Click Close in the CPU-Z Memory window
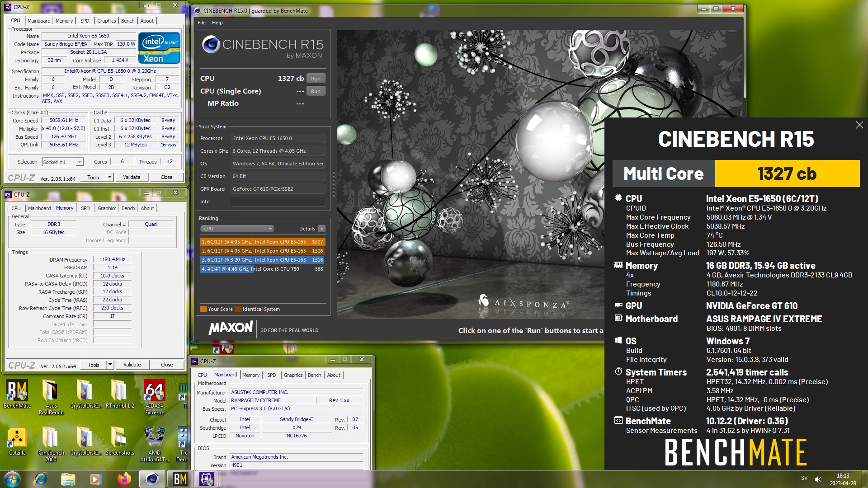868x488 pixels. click(x=167, y=365)
